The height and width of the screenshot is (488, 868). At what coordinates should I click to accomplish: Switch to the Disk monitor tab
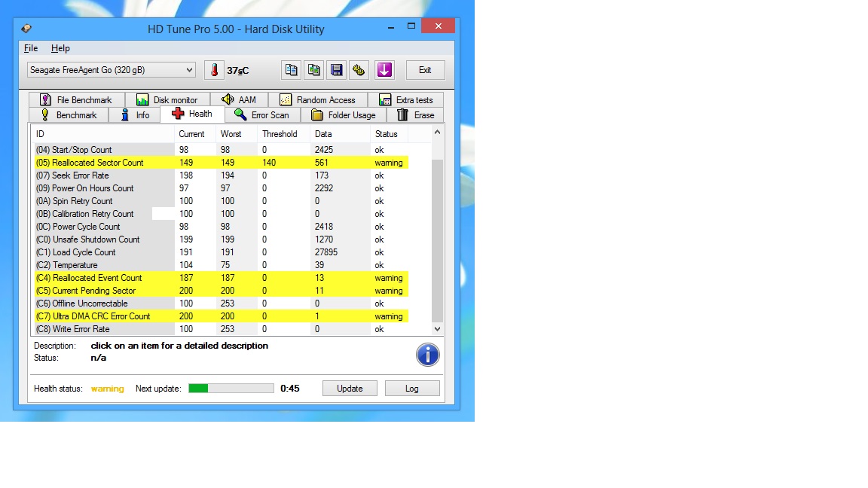(167, 99)
